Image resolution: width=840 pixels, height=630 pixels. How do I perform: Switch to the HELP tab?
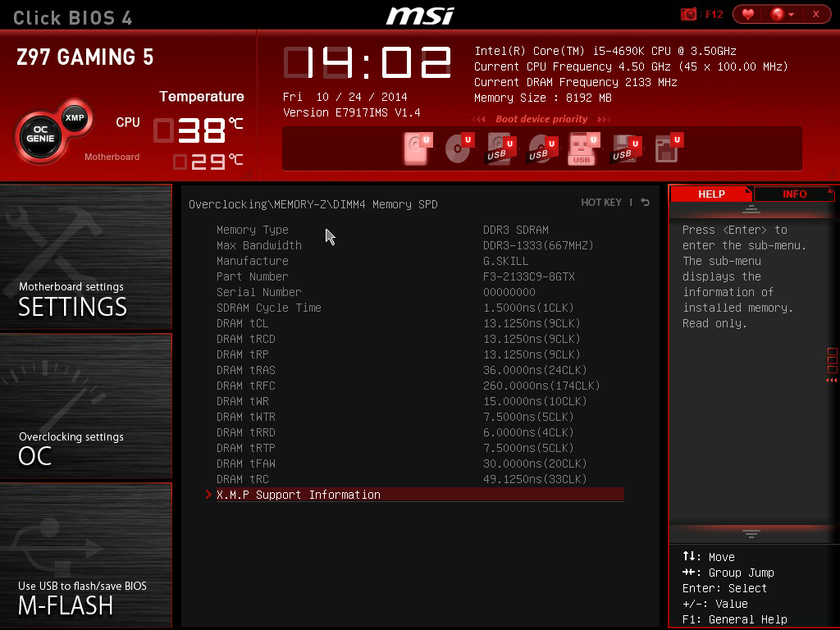711,194
